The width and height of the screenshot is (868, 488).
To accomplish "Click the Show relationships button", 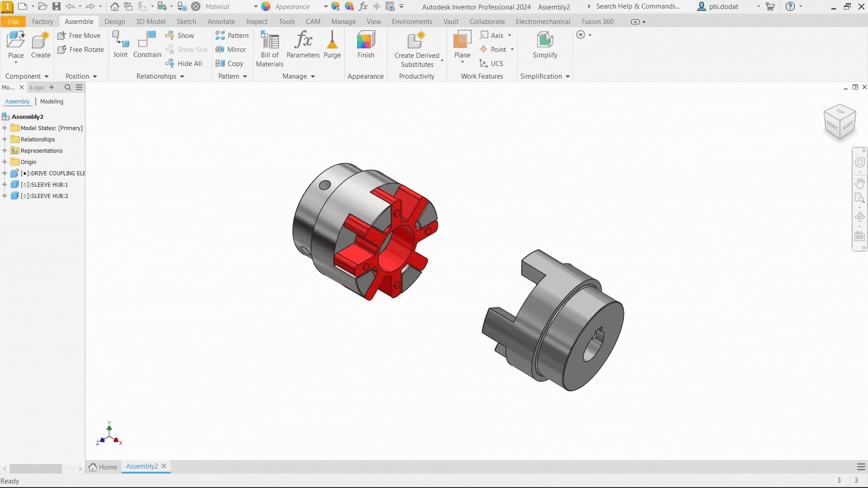I will point(180,36).
